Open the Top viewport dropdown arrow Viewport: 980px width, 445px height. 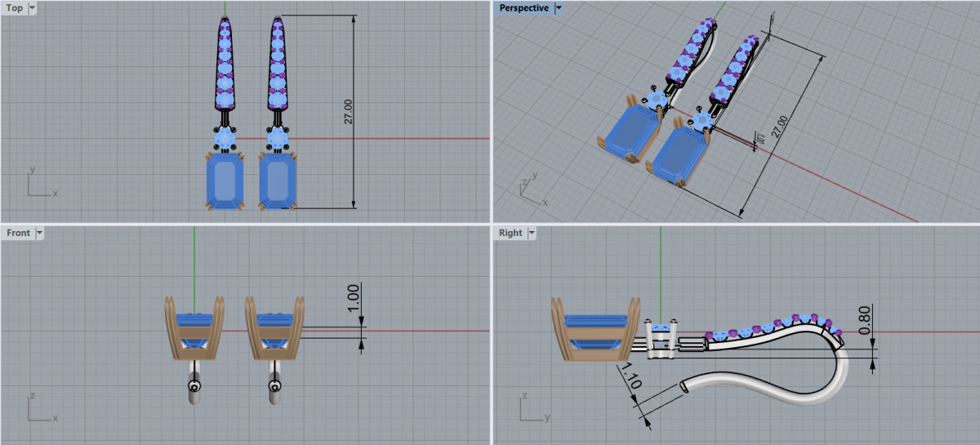tap(32, 8)
